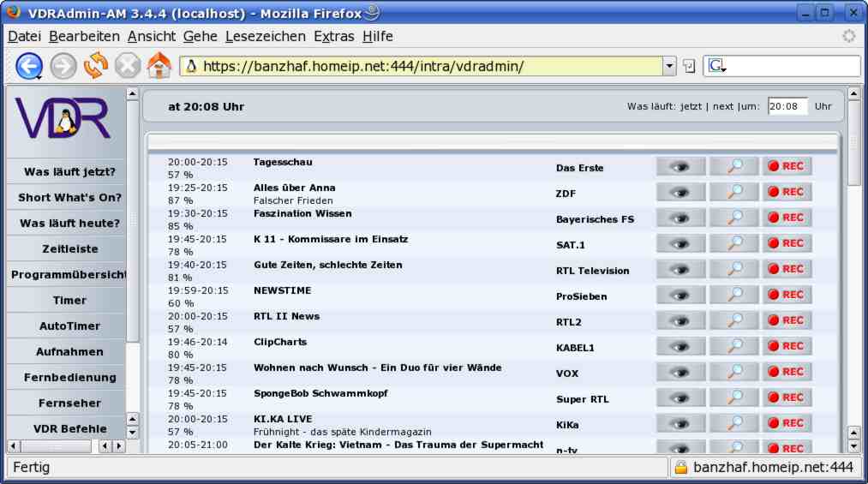Viewport: 868px width, 484px height.
Task: Switch to RTL Television with eye icon
Action: [x=680, y=269]
